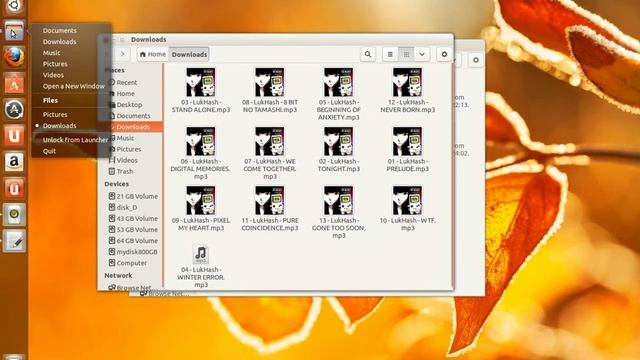Select 08 - LukHash - 8 BIT NO TAMASHI.mp3
The image size is (640, 360).
[269, 91]
